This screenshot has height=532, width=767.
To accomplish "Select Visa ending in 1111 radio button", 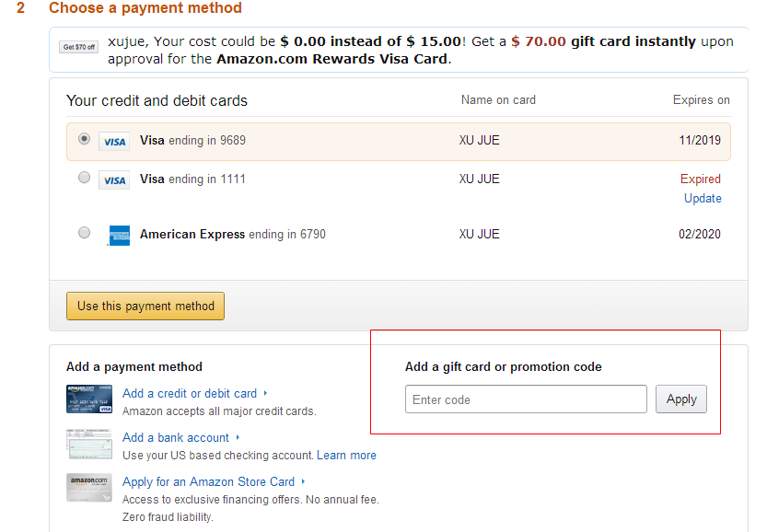I will [x=85, y=178].
